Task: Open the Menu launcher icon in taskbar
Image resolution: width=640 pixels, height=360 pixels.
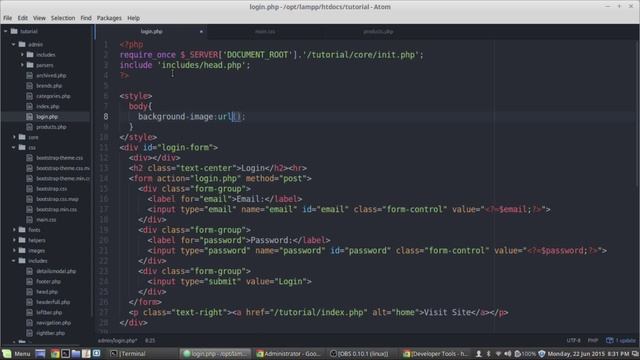Action: (x=7, y=353)
